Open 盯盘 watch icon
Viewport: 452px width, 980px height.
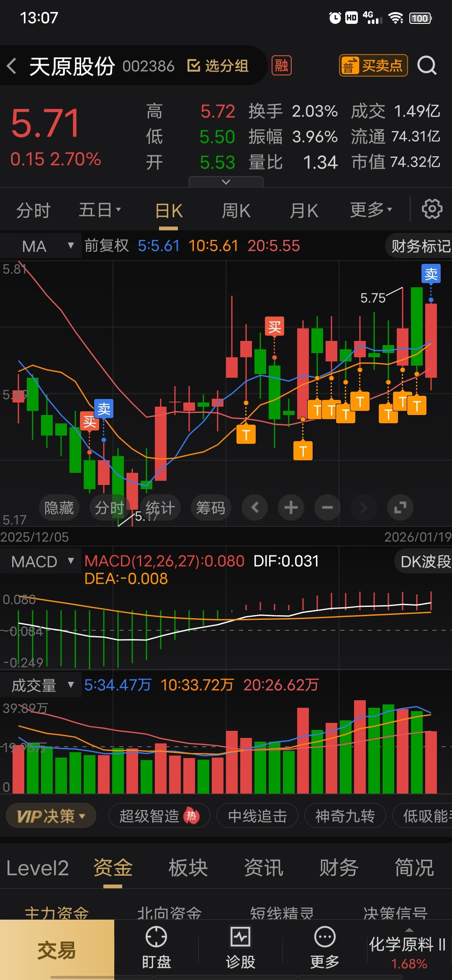(x=157, y=948)
